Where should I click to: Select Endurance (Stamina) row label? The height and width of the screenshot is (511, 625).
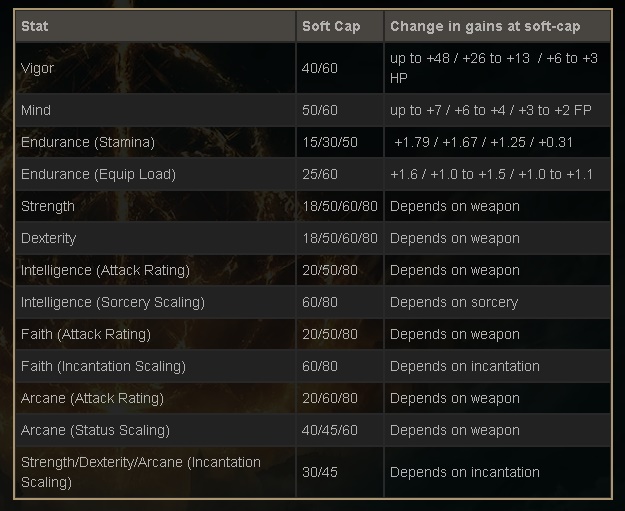click(88, 142)
